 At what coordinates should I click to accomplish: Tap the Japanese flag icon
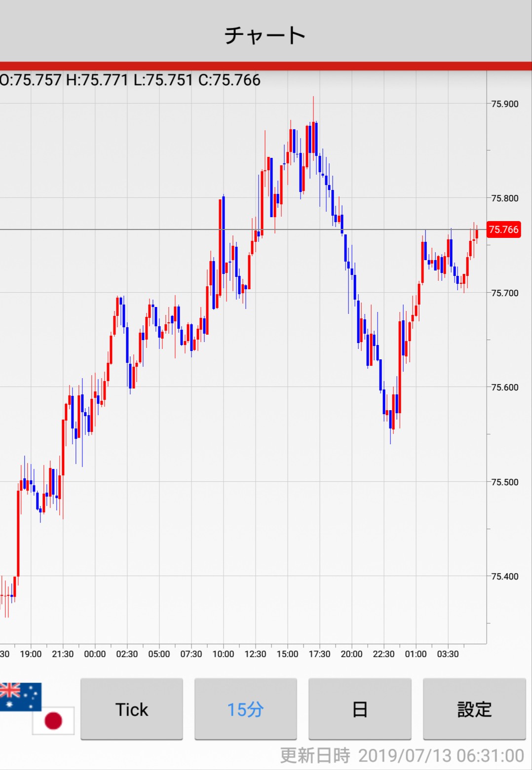coord(54,721)
